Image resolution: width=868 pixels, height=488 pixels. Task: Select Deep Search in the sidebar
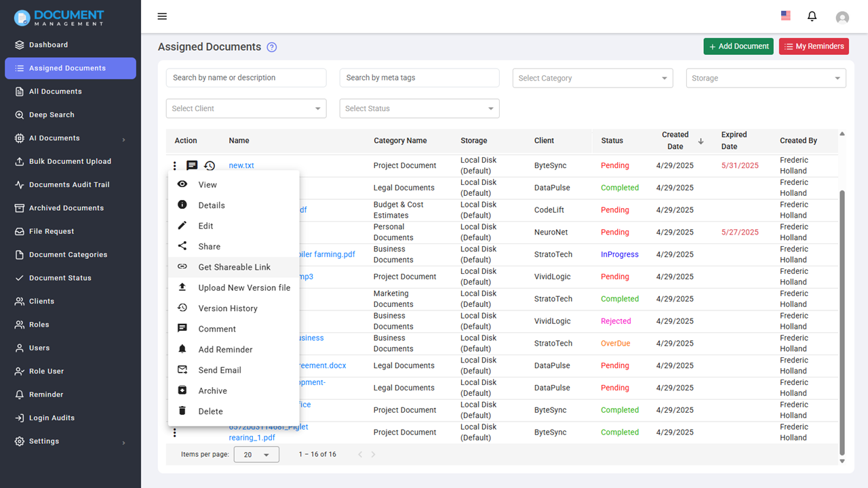tap(51, 115)
